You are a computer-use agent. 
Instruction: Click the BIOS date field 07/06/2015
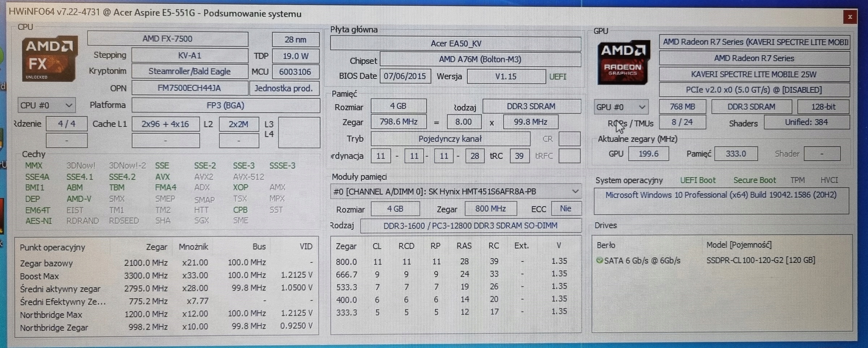405,76
